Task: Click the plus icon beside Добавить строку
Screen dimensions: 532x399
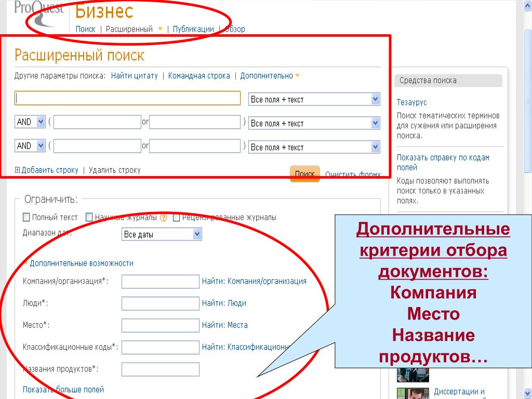Action: (17, 170)
